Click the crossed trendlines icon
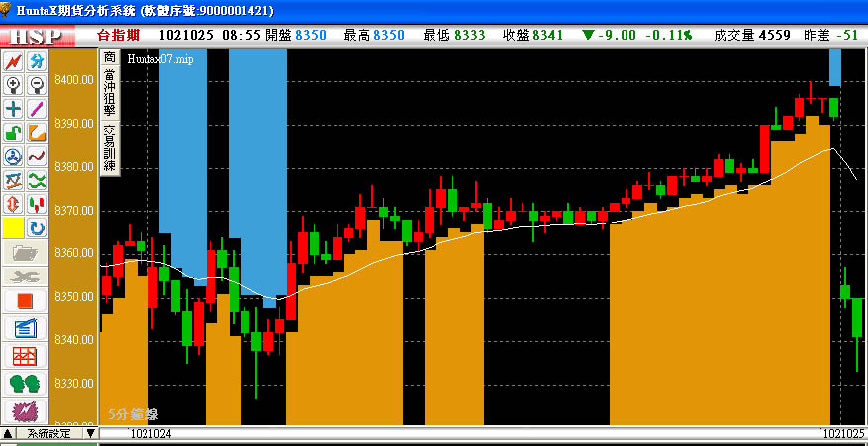Screen dimensions: 868x446 point(13,180)
